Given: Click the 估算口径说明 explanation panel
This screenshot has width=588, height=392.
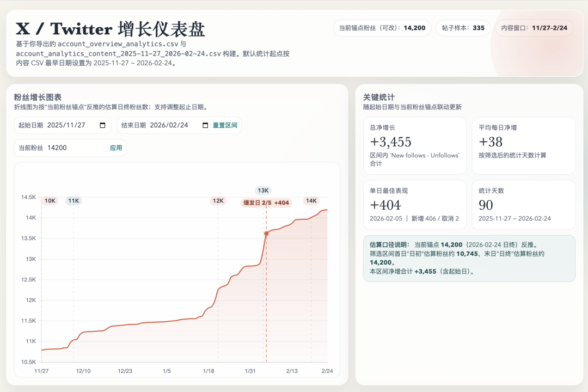Looking at the screenshot, I should 469,257.
